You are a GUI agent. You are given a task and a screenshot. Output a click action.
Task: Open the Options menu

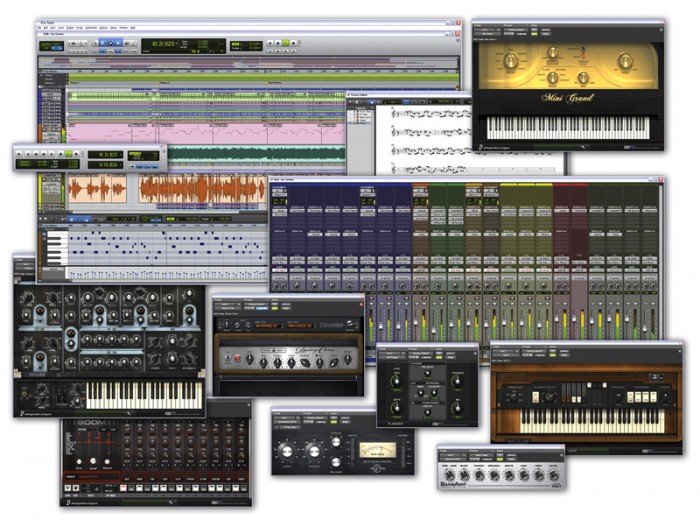pos(104,28)
